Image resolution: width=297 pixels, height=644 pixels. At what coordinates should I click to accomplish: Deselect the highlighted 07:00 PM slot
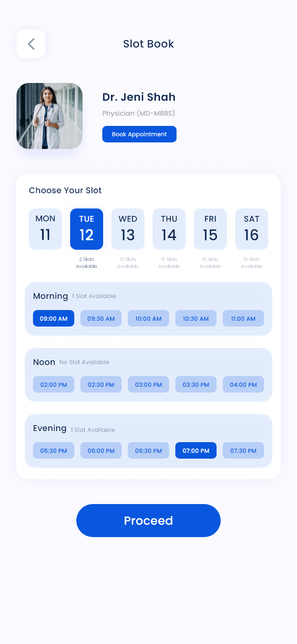196,450
